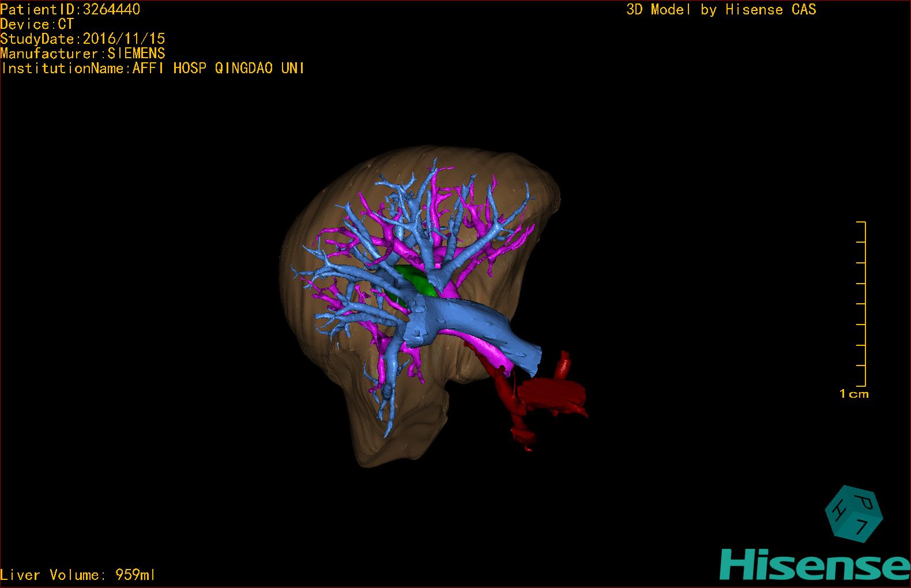911x588 pixels.
Task: Select the StudyDate:2016/11/15 text
Action: click(x=82, y=39)
